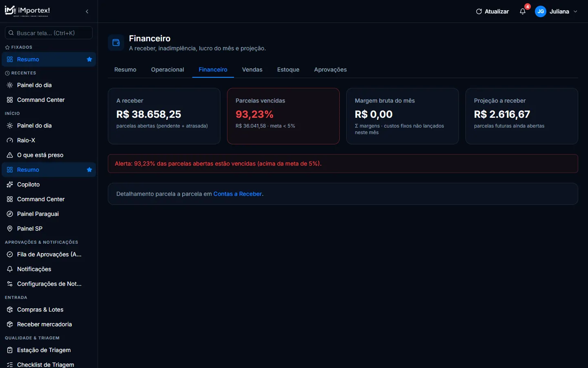Click the red Alerta message banner

pyautogui.click(x=343, y=164)
